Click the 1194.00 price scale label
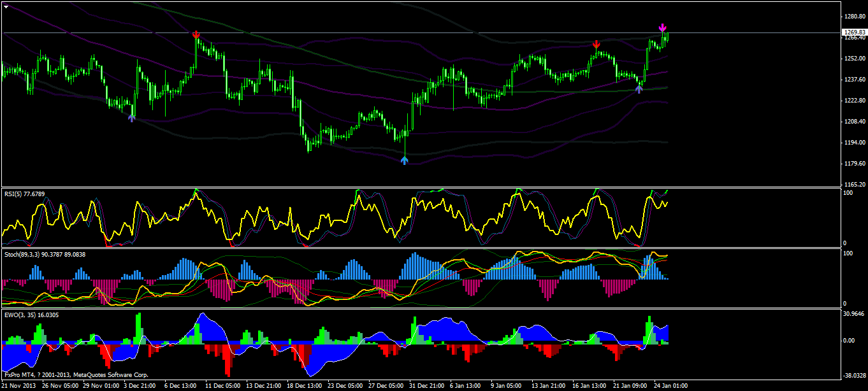 point(854,143)
